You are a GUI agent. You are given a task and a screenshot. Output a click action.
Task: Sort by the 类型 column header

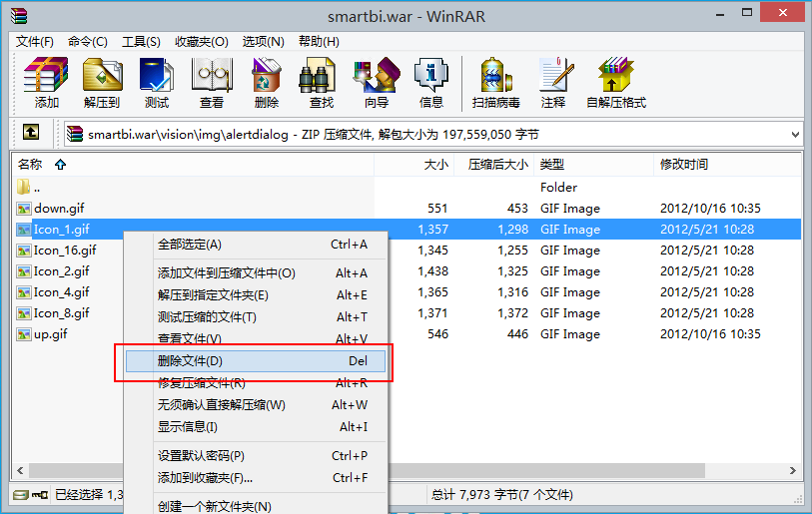point(593,165)
